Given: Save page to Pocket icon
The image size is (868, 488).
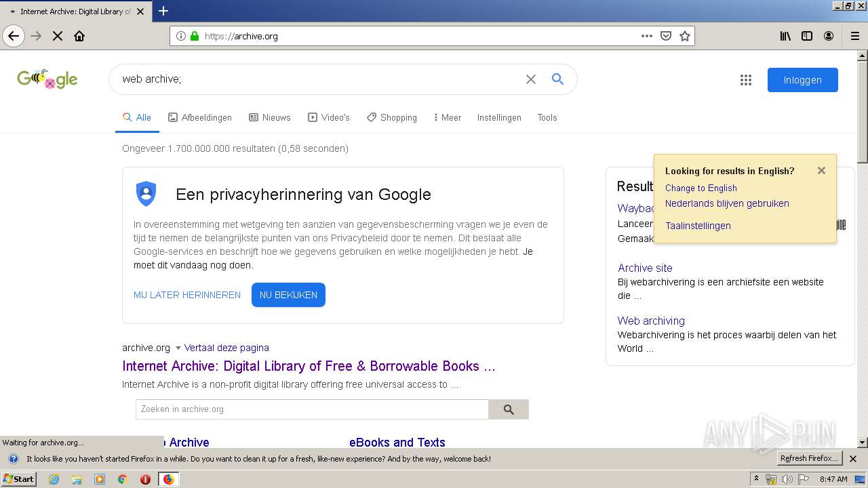Looking at the screenshot, I should click(666, 36).
